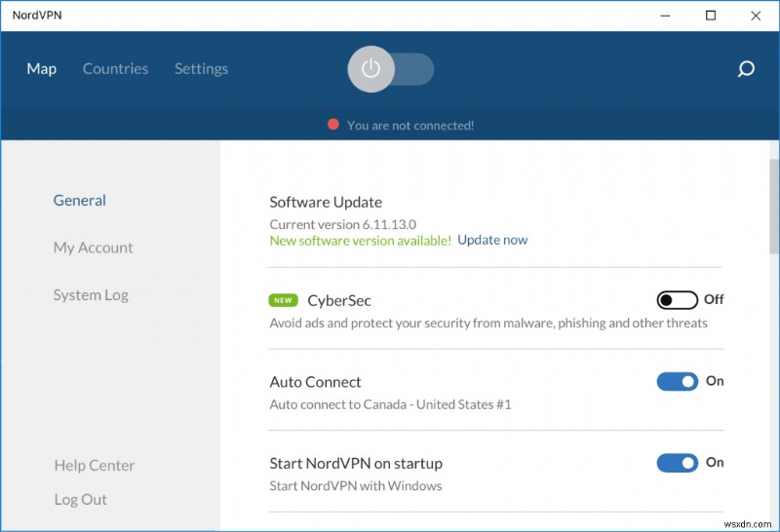The height and width of the screenshot is (532, 780).
Task: Toggle the main VPN power switch
Action: pyautogui.click(x=391, y=69)
